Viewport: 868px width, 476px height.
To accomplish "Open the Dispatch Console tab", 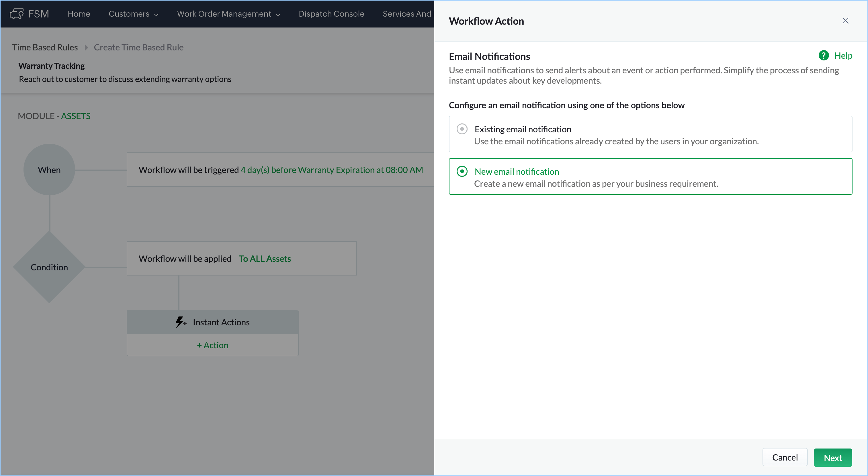I will 331,14.
